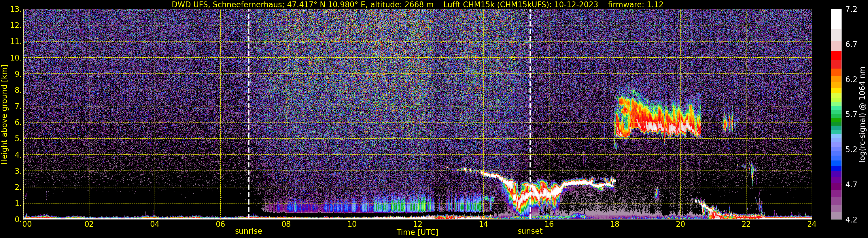Click the time axis tick '16'
The image size is (868, 238).
(549, 224)
